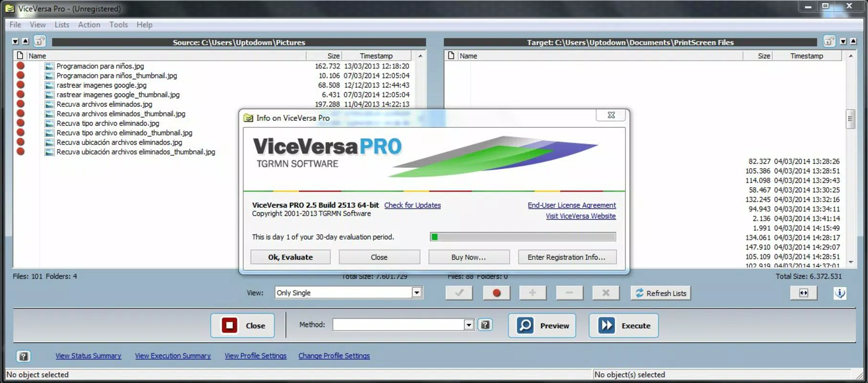Click the target list scroll down arrow

[x=851, y=262]
